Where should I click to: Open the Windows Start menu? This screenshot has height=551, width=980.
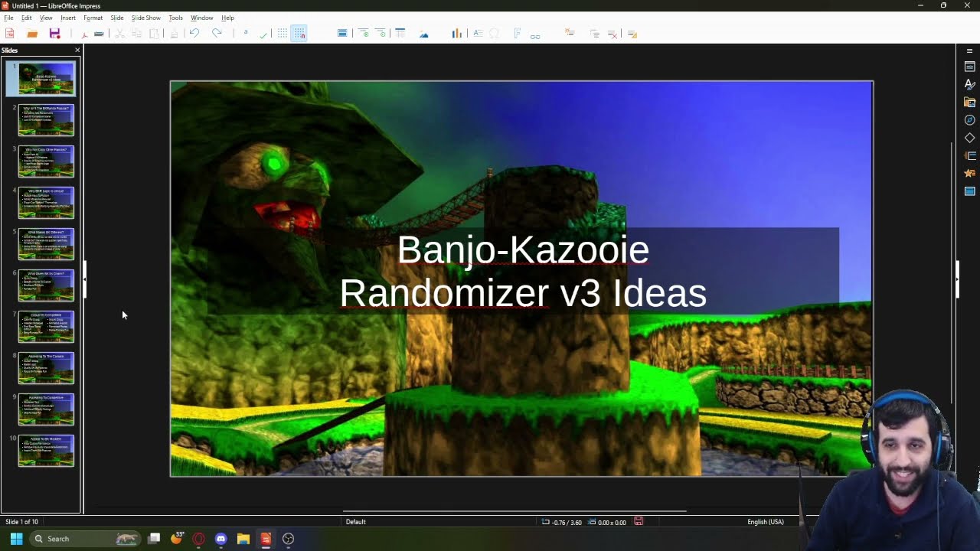[16, 539]
